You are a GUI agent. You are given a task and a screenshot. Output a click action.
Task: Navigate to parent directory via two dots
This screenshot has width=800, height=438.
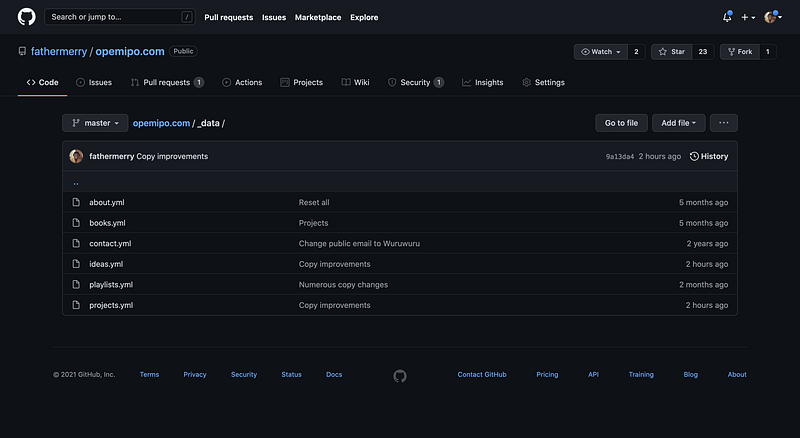tap(76, 183)
